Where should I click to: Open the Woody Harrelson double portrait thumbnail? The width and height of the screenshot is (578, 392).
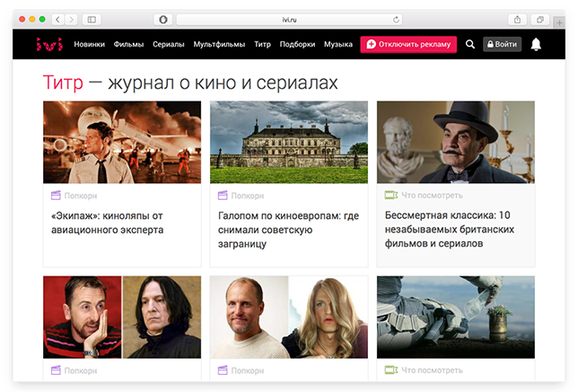tap(289, 318)
